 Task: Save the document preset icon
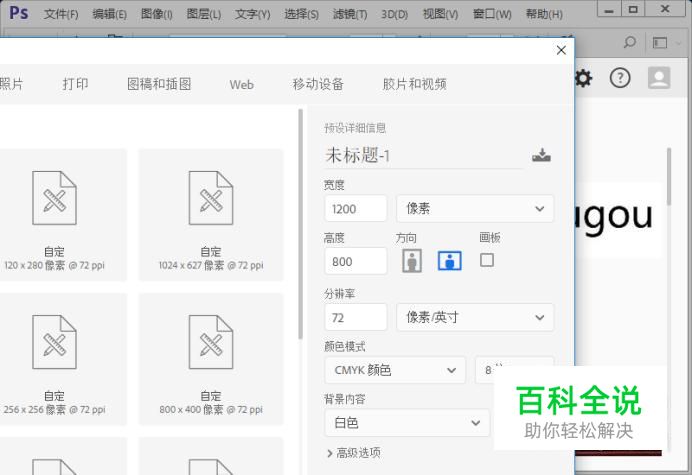click(541, 155)
